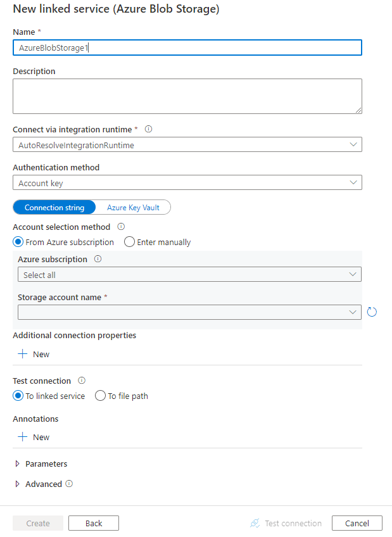The height and width of the screenshot is (537, 392).
Task: Open the Azure subscription dropdown
Action: click(187, 274)
